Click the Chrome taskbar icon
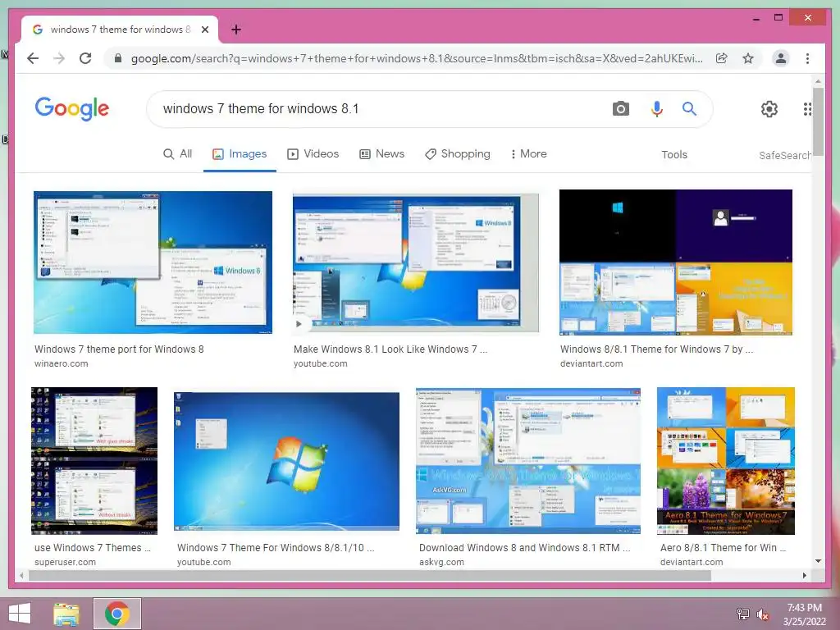This screenshot has width=840, height=630. coord(116,614)
